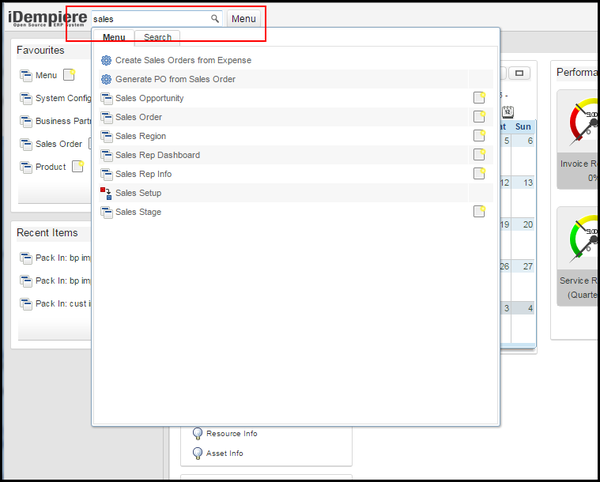This screenshot has width=600, height=482.
Task: Click the Menu button beside the search box
Action: pos(244,19)
